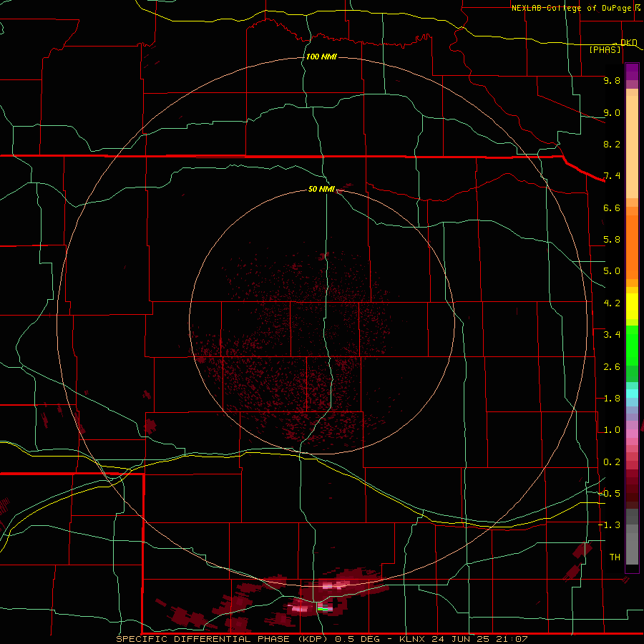Click the '1.8' scale value
644x644 pixels.
[612, 399]
